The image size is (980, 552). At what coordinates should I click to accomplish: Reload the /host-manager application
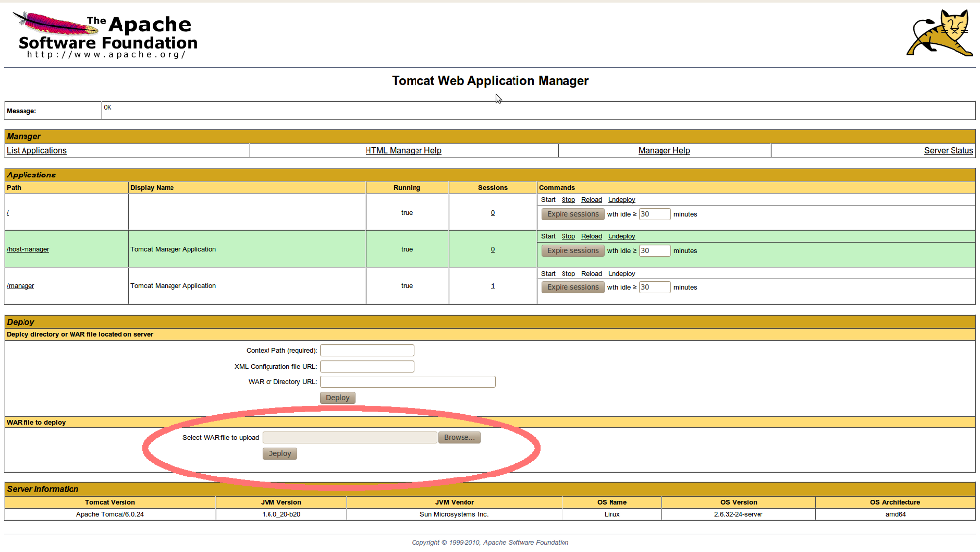[x=591, y=237]
